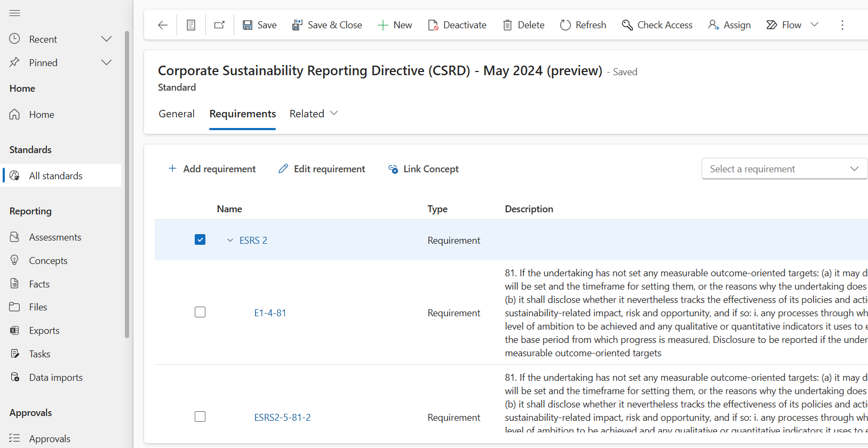The image size is (868, 448).
Task: Click the Flow button
Action: 784,25
